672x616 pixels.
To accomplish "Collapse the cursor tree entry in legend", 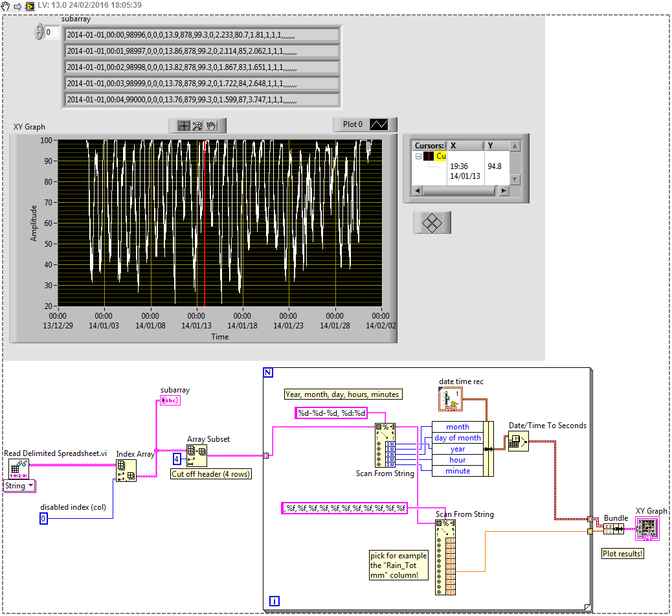I will click(x=418, y=156).
